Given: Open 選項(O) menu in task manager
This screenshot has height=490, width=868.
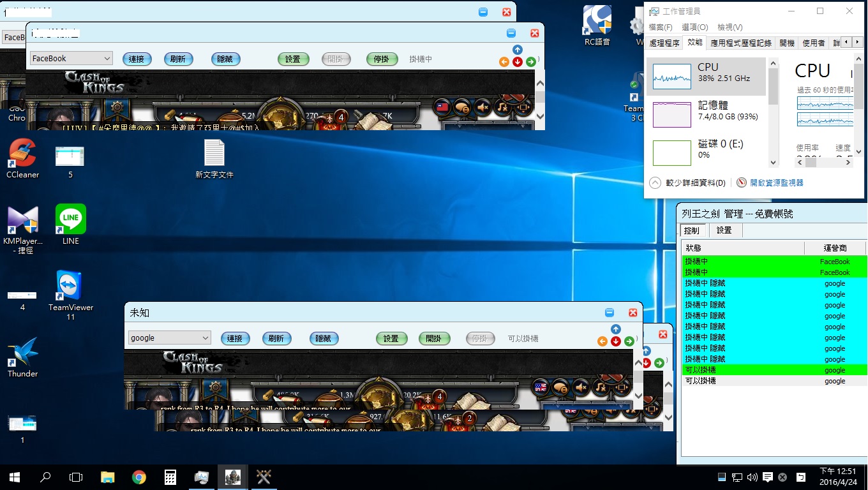Looking at the screenshot, I should coord(694,27).
